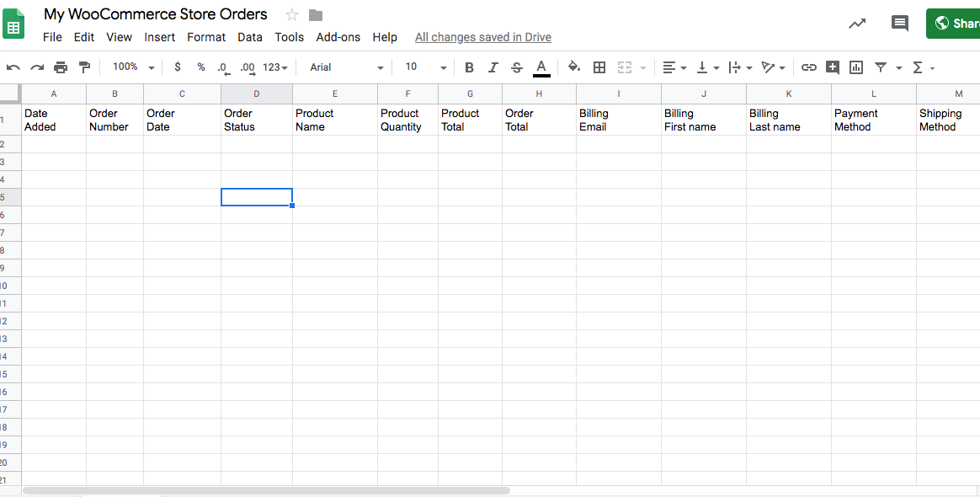Image resolution: width=980 pixels, height=497 pixels.
Task: Apply bold formatting
Action: [x=469, y=67]
